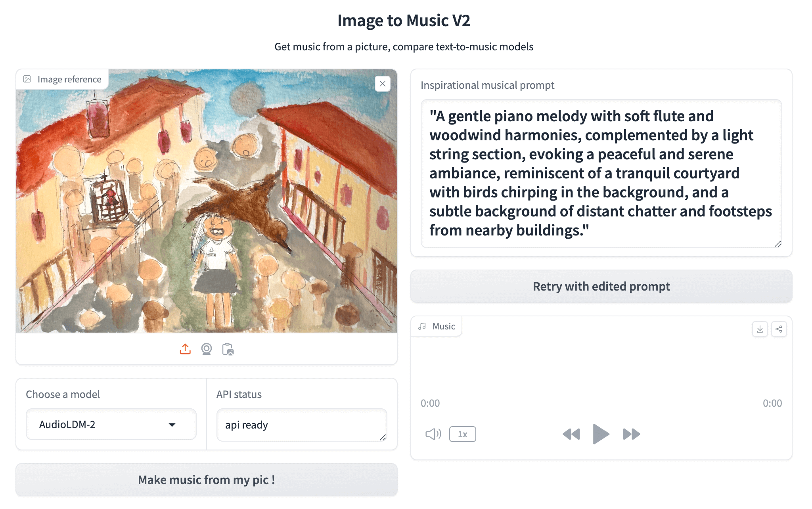Click the prompt textbox resize handle
Viewport: 812px width, 509px height.
coord(778,244)
